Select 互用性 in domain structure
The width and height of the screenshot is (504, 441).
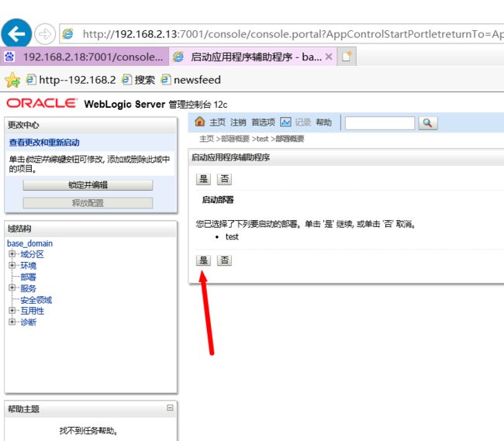(32, 311)
